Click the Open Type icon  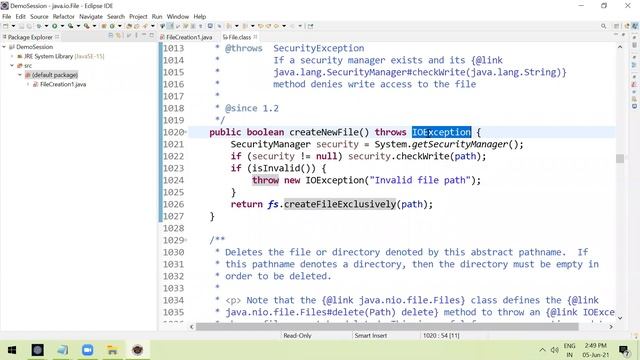point(129,26)
